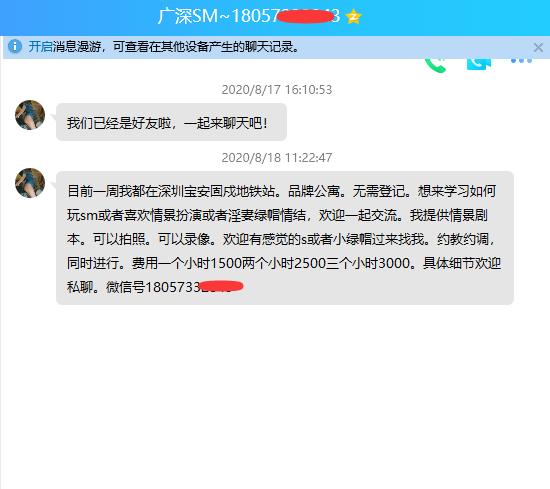The width and height of the screenshot is (550, 489).
Task: Start a video call with this contact
Action: click(x=479, y=64)
